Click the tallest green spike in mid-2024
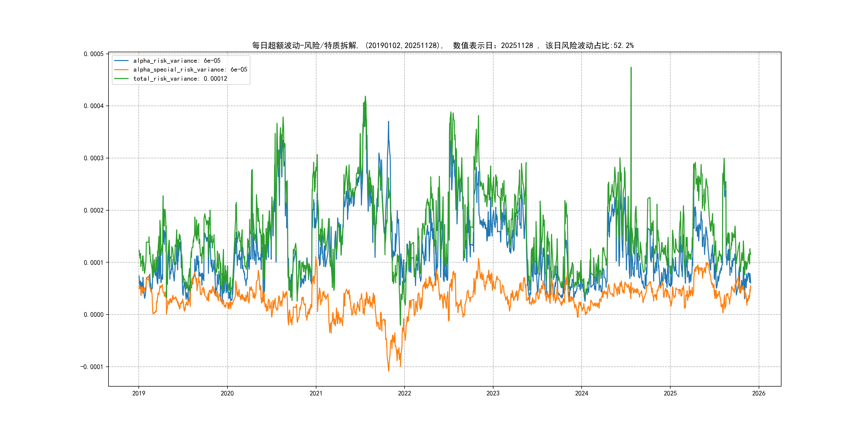868x434 pixels. 631,69
